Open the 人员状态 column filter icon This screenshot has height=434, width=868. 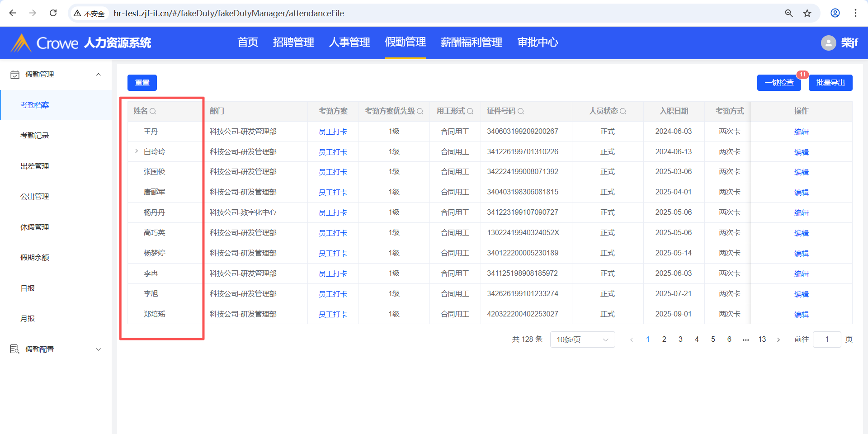(623, 111)
